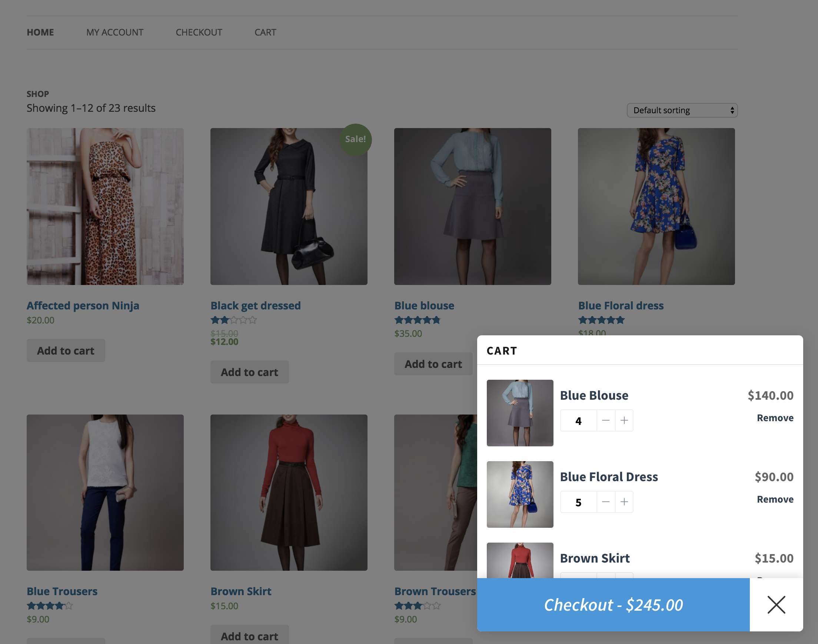Click Blue Floral Dress cart thumbnail
This screenshot has width=818, height=644.
519,494
